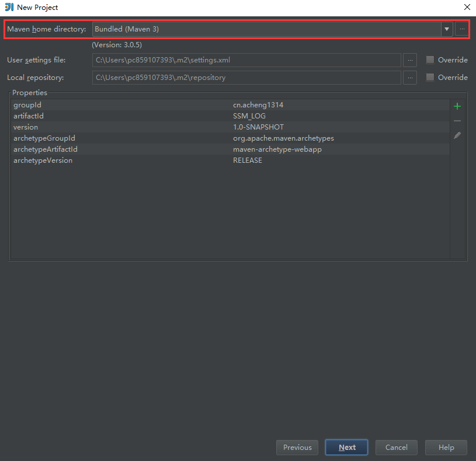Click the Next button
Viewport: 476px width, 461px height.
tap(346, 448)
